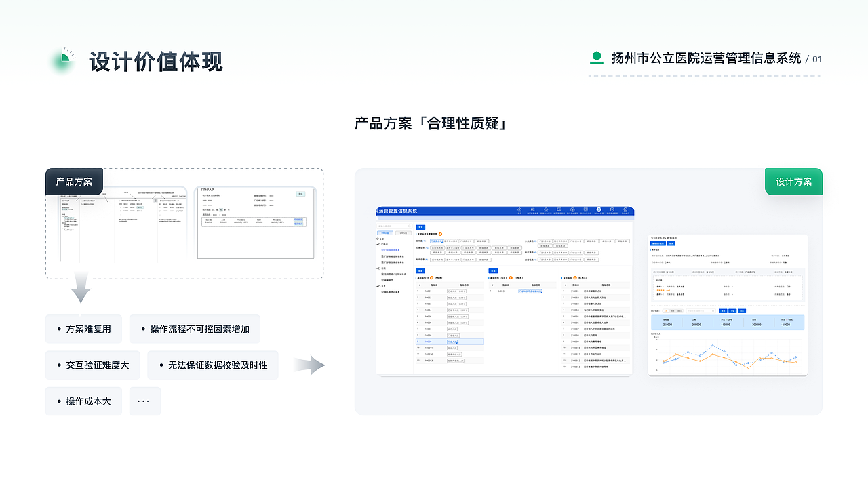Click the home icon in the blue system navbar
Viewport: 868px width, 488px height.
tap(519, 209)
